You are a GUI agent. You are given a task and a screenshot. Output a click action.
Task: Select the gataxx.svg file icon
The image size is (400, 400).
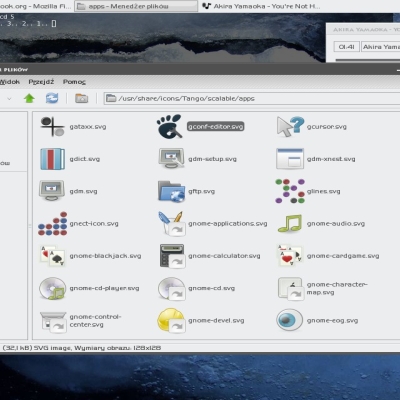(x=52, y=127)
